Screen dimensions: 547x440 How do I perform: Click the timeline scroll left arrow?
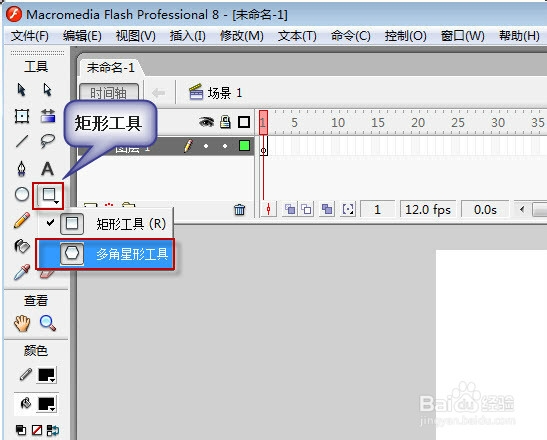(x=522, y=209)
